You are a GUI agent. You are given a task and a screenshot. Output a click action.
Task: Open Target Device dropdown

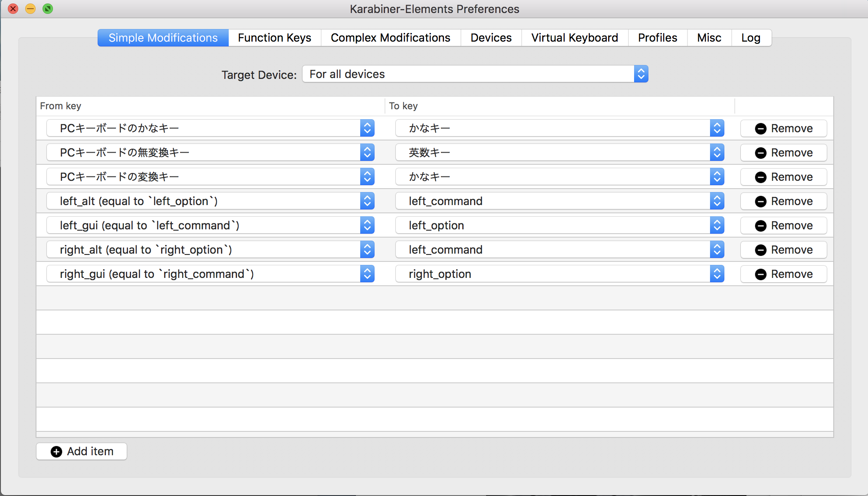[x=475, y=74]
